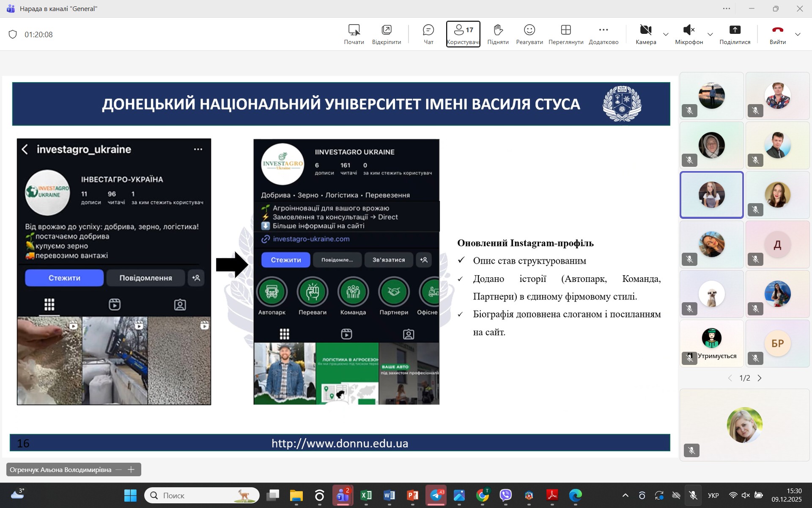Viewport: 812px width, 508px height.
Task: Click the Почати presenter button
Action: [x=354, y=33]
